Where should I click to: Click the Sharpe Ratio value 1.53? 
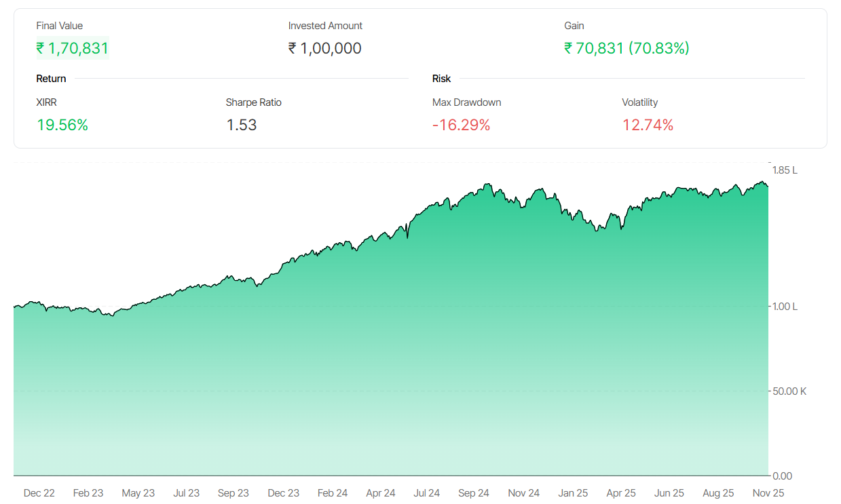242,125
